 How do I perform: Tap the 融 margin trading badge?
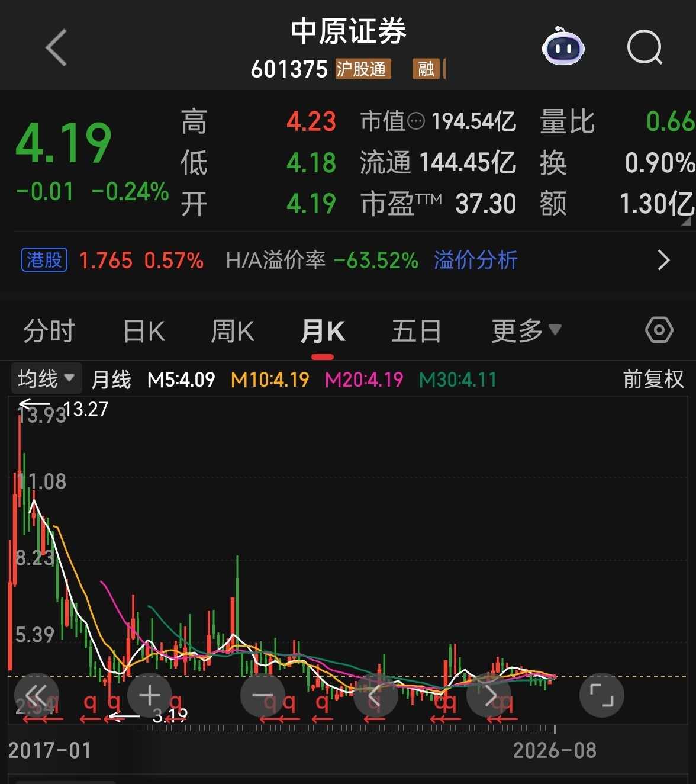426,69
